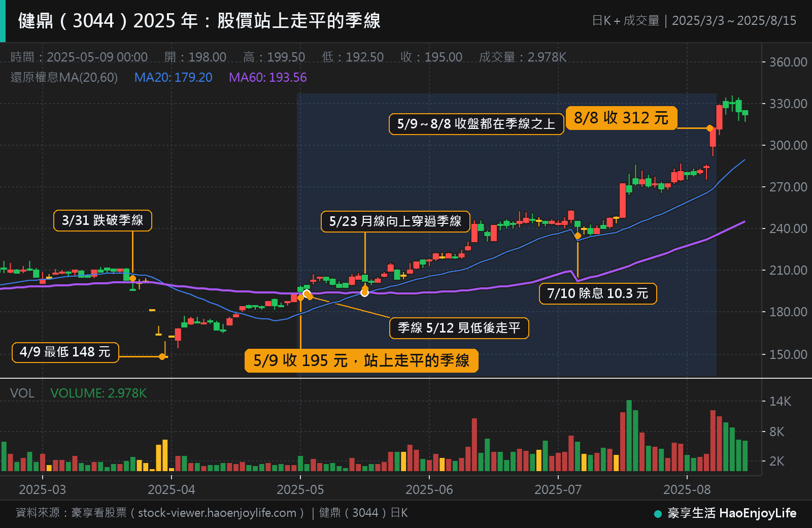Click the 2025-08 time axis label
The image size is (812, 528).
click(687, 489)
